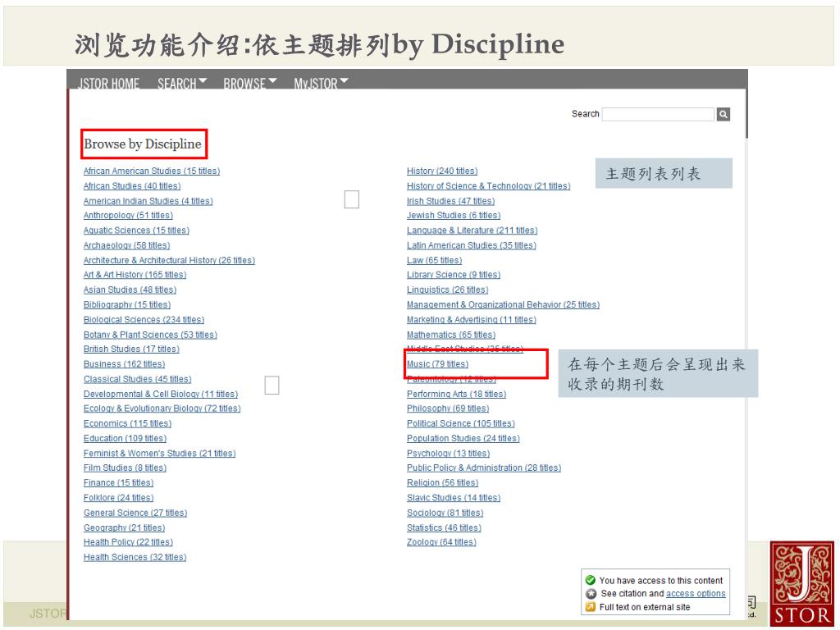Open Art & Art History (165 titles)
Image resolution: width=840 pixels, height=630 pixels.
[x=135, y=275]
